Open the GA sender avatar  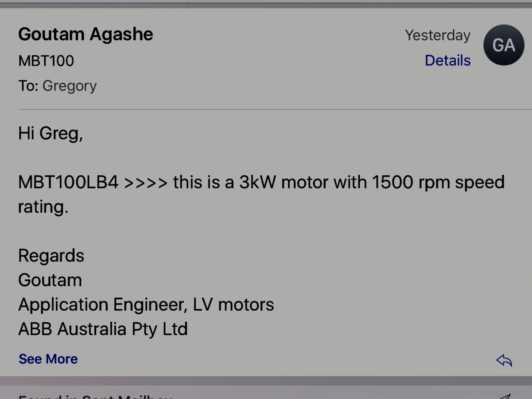[x=504, y=45]
